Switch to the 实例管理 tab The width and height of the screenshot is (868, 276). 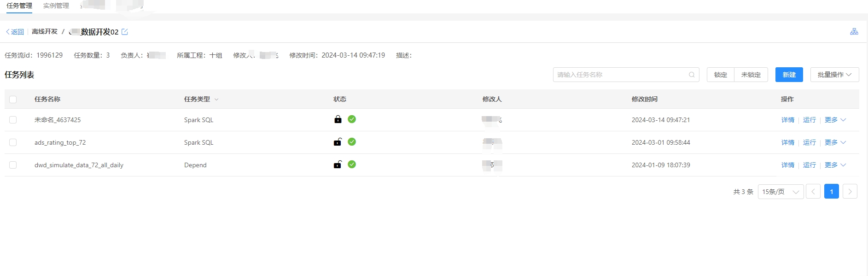(x=56, y=6)
